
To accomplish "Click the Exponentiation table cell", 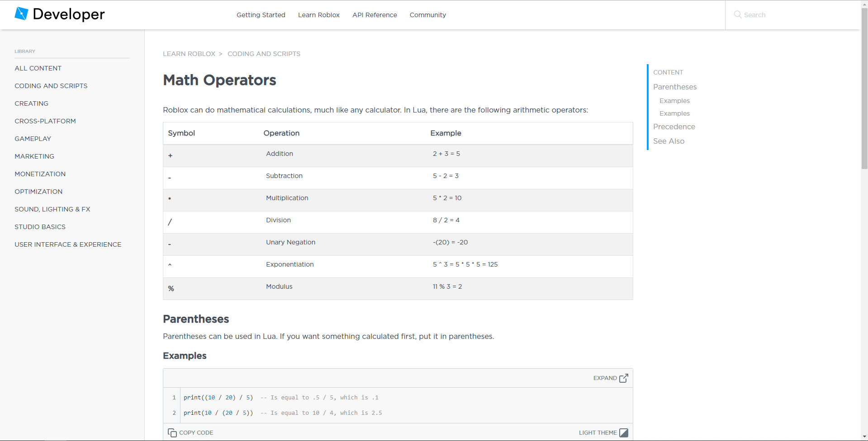I will pyautogui.click(x=289, y=264).
